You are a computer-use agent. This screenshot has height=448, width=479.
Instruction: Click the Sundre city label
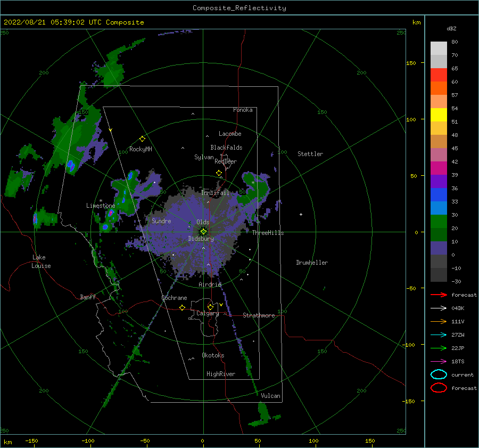(x=161, y=221)
